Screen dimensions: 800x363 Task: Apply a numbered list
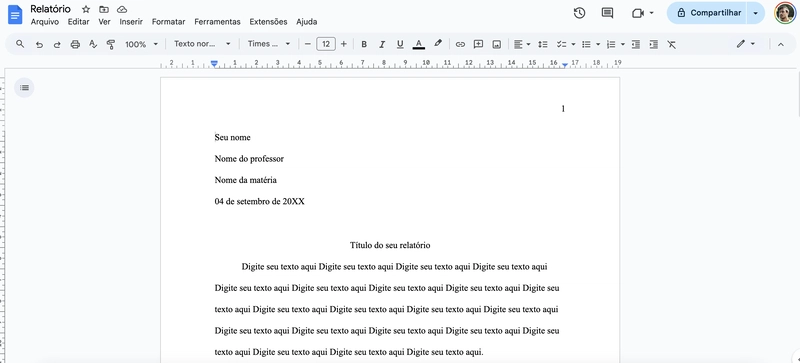(611, 44)
